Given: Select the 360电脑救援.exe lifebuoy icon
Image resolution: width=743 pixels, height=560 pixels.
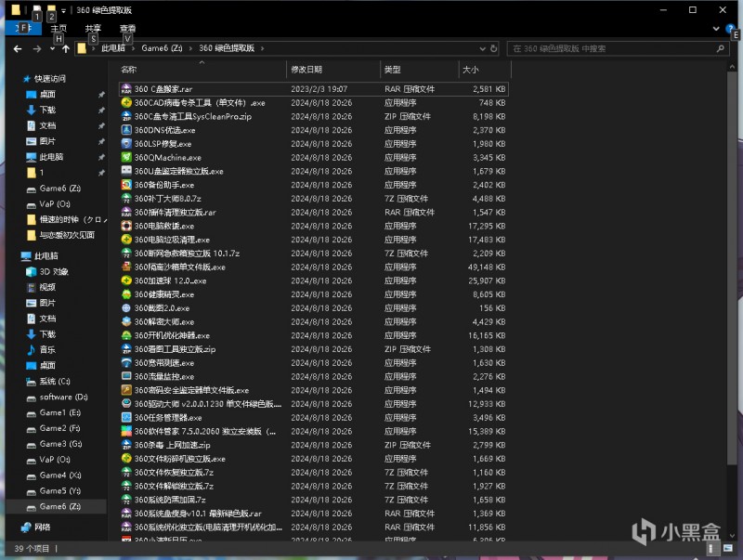Looking at the screenshot, I should (x=126, y=226).
